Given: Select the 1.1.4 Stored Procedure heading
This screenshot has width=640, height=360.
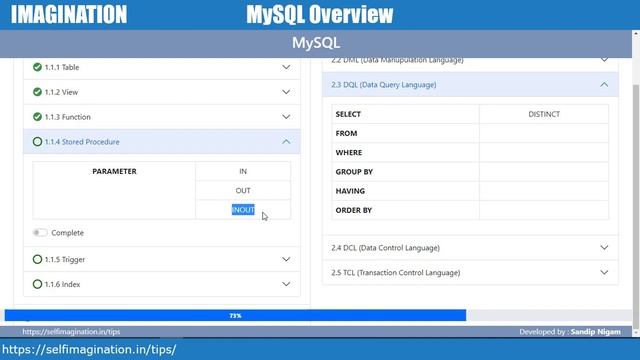Looking at the screenshot, I should [82, 142].
